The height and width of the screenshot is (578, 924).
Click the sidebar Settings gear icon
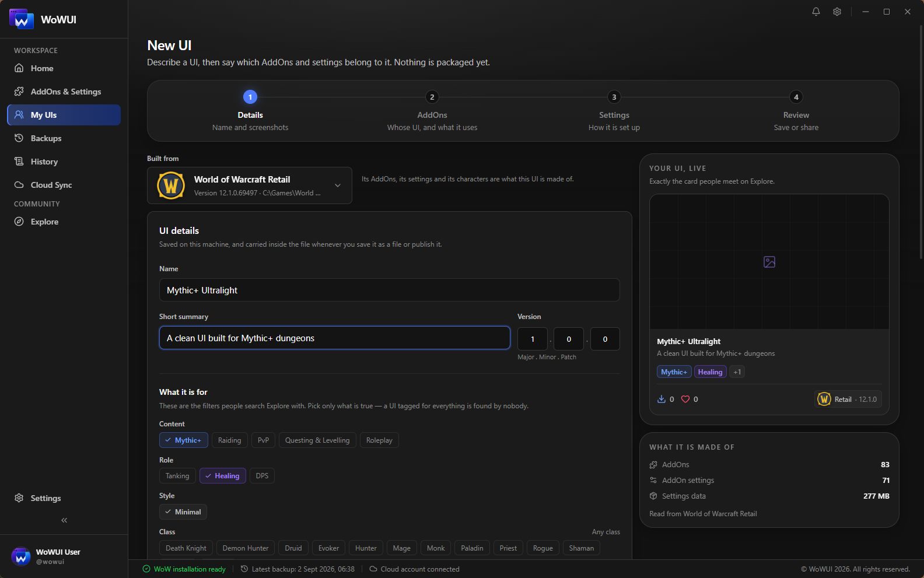[19, 498]
